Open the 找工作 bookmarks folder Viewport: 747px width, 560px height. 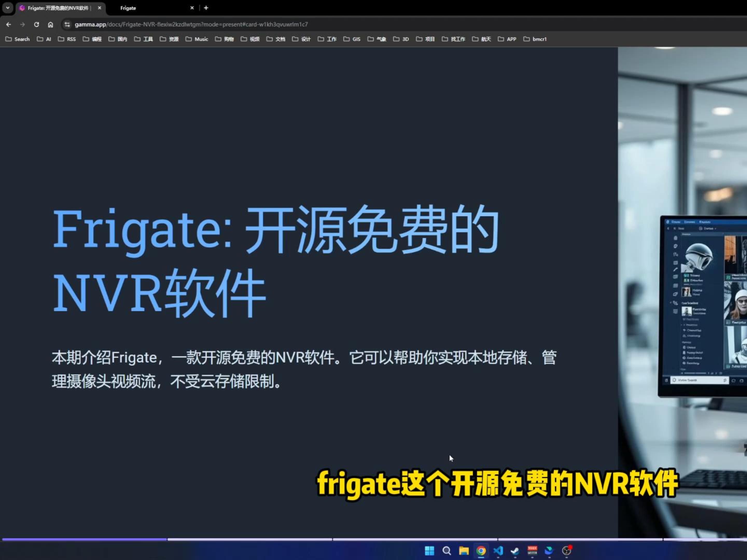453,39
